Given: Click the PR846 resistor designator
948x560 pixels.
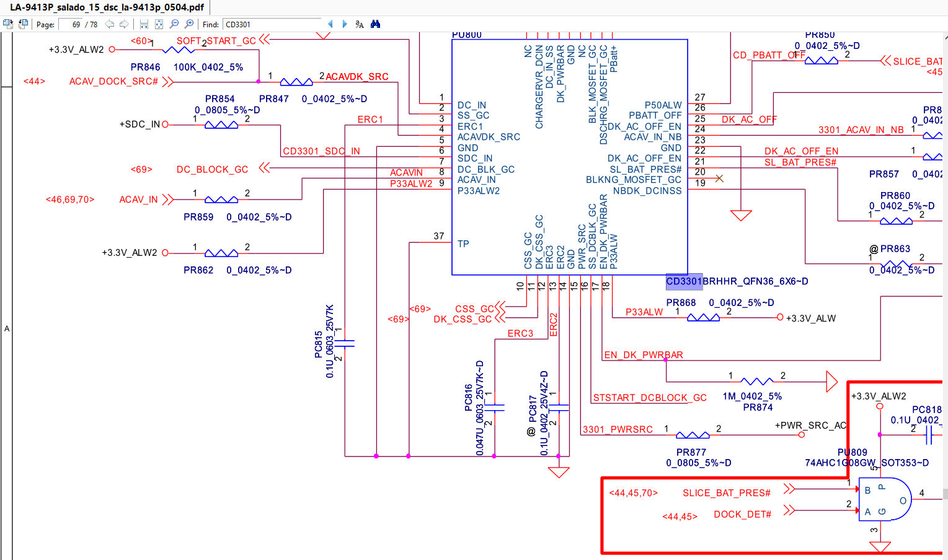Looking at the screenshot, I should pos(145,67).
